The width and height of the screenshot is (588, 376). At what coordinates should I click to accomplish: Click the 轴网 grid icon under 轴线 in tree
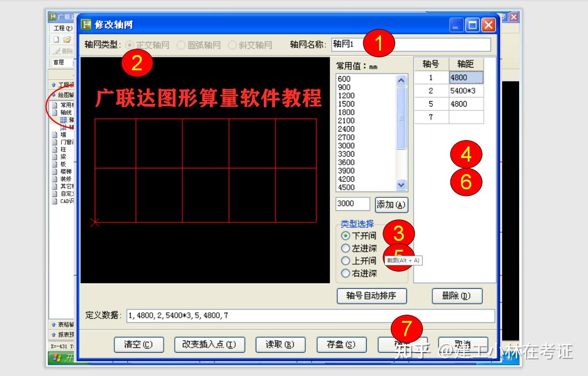63,120
